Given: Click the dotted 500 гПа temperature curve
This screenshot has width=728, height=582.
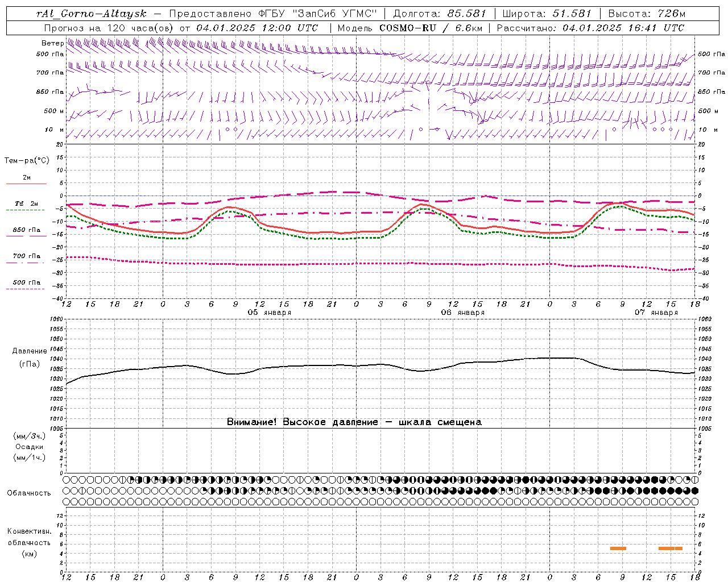Looking at the screenshot, I should (x=381, y=264).
